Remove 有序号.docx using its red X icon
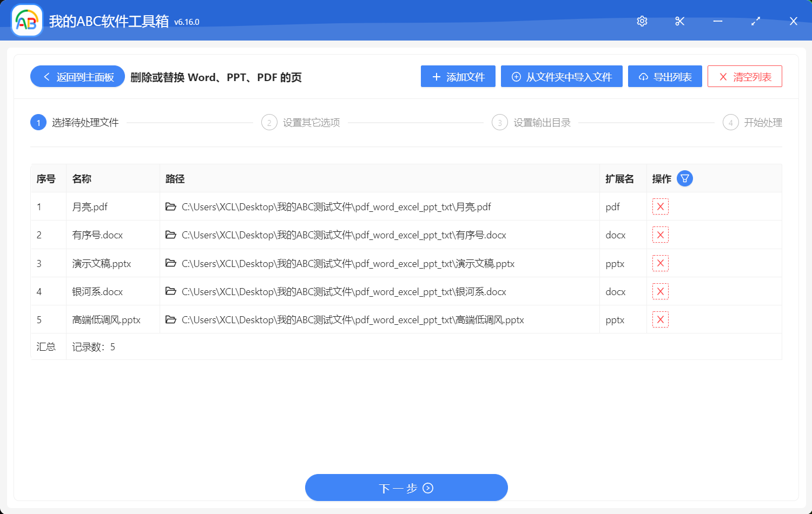The image size is (812, 514). pos(660,235)
